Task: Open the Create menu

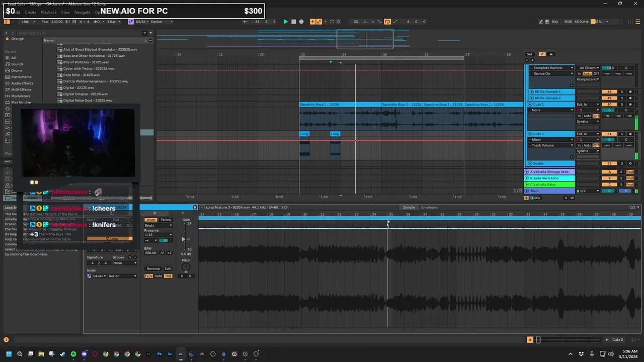Action: (31, 12)
